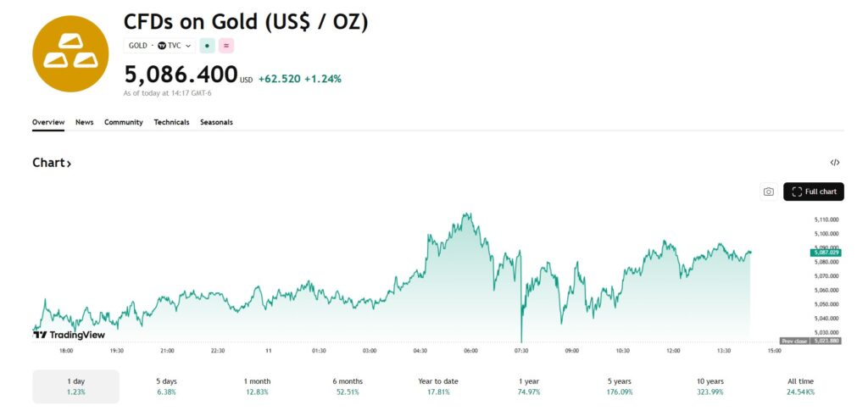Screen dimensions: 868x411
Task: Click the pink approximate-sign badge
Action: (x=226, y=46)
